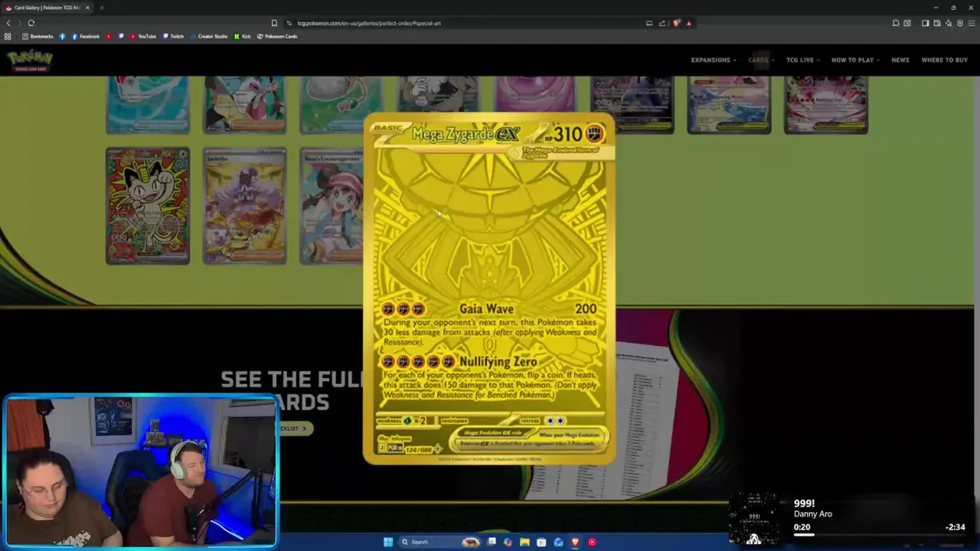The height and width of the screenshot is (551, 980).
Task: Open the Brave wallet icon
Action: click(x=936, y=23)
